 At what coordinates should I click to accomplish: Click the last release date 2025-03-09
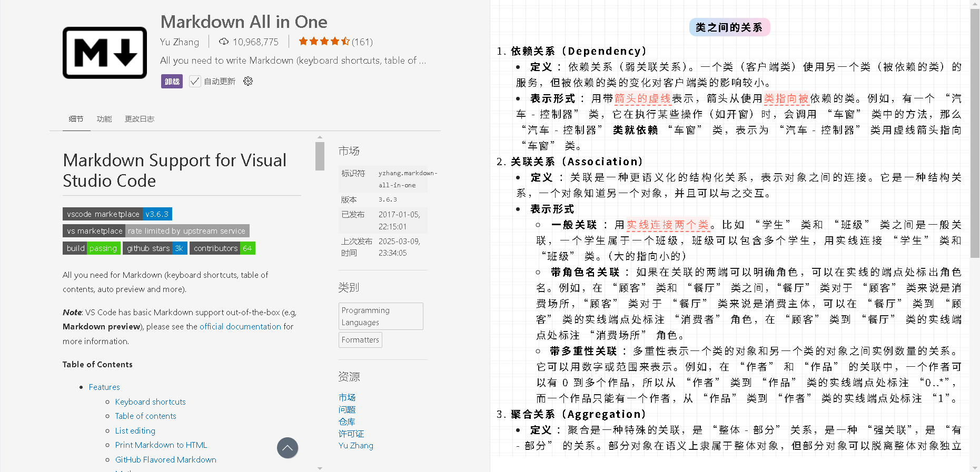pos(399,247)
